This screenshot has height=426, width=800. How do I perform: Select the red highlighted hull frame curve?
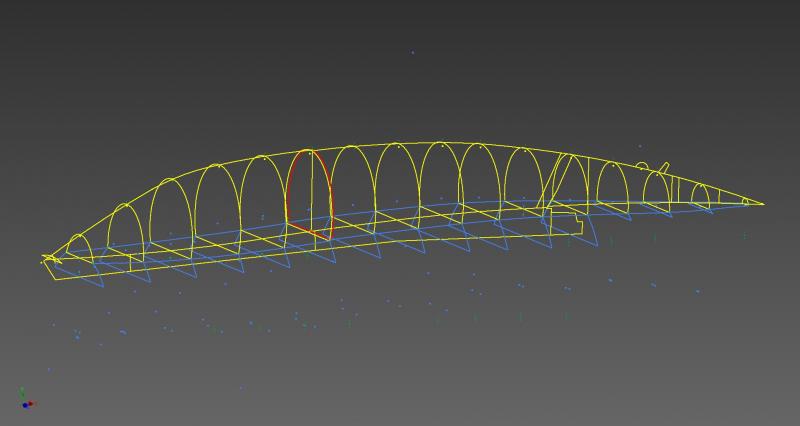(309, 194)
